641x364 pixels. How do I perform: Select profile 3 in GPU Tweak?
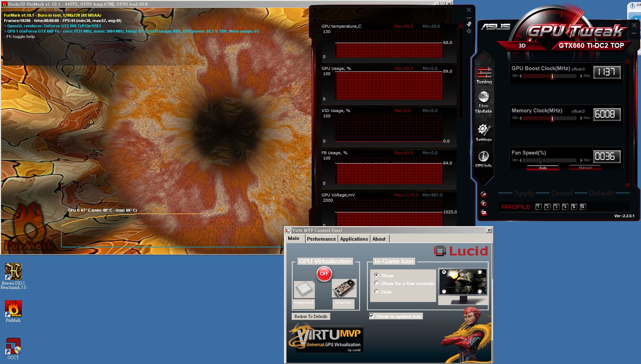(556, 207)
